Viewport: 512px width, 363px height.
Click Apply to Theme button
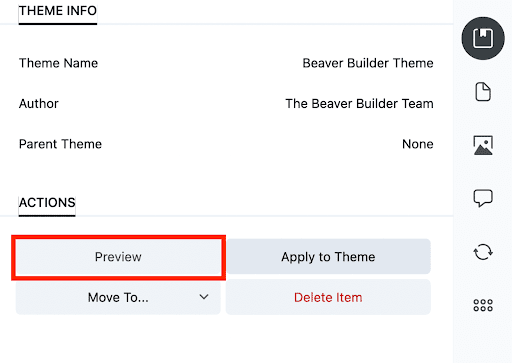coord(328,256)
